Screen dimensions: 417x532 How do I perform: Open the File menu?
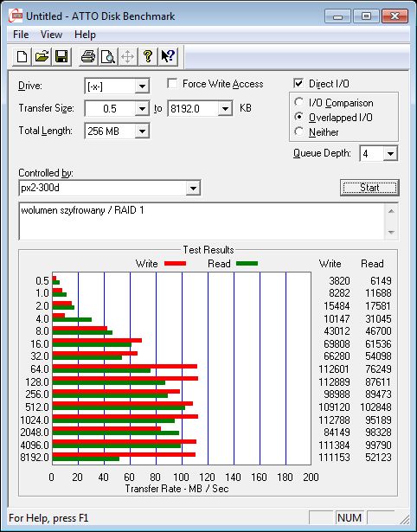[x=21, y=35]
